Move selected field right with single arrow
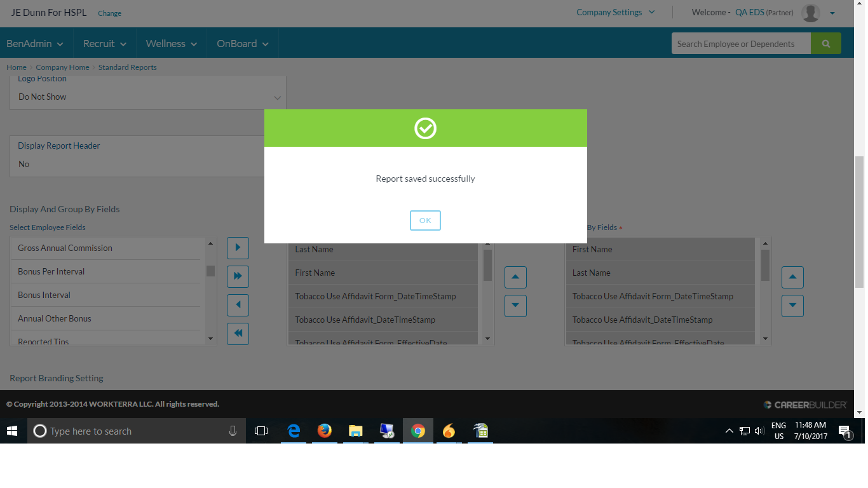This screenshot has width=868, height=488. click(x=238, y=248)
